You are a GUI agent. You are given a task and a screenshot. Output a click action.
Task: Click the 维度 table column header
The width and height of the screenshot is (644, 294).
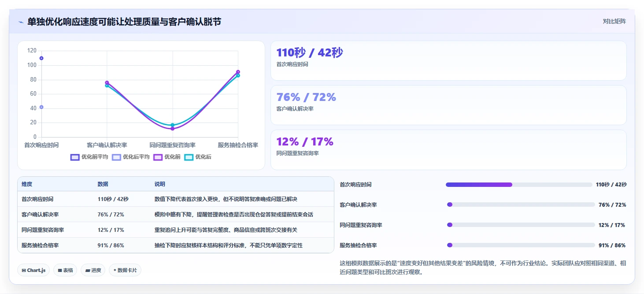pos(27,184)
